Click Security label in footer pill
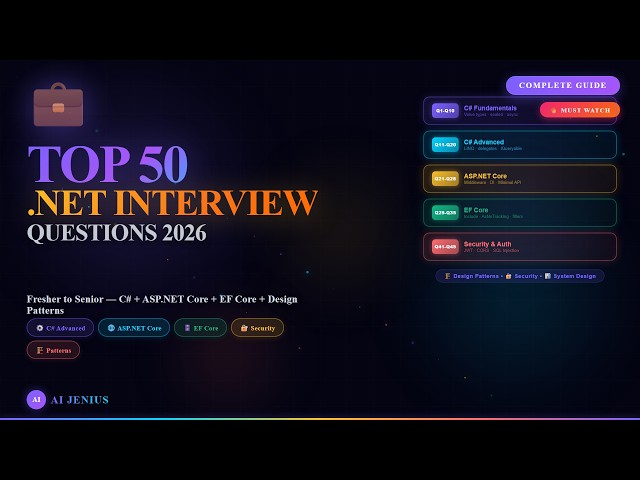The height and width of the screenshot is (480, 640). tap(526, 276)
